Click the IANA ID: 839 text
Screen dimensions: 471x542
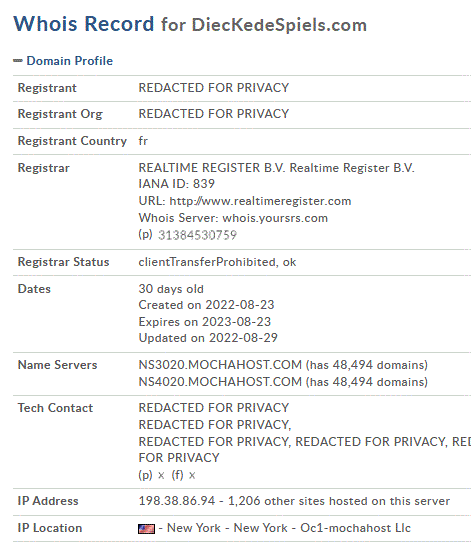click(x=177, y=184)
